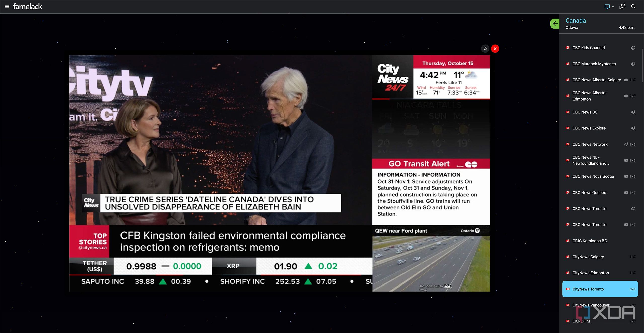Click the 4:42 p.m. local time label
The height and width of the screenshot is (333, 644).
tap(627, 28)
